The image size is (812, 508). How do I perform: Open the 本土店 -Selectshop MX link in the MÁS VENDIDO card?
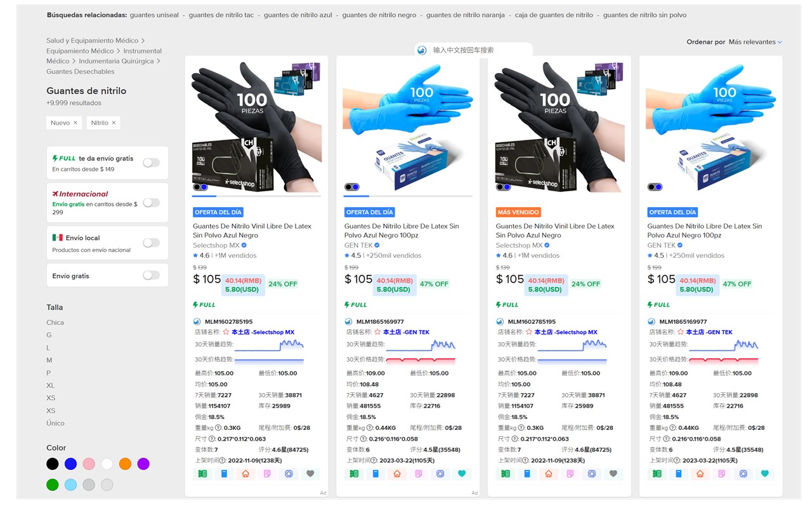(x=566, y=332)
